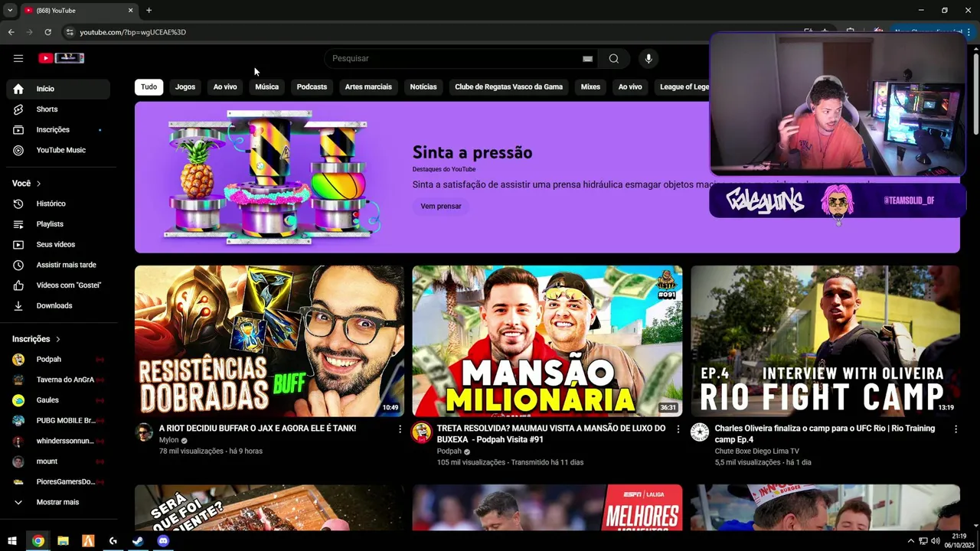Screen dimensions: 980x551
Task: Open Chute Boxe Diego Lima TV channel
Action: tap(757, 452)
